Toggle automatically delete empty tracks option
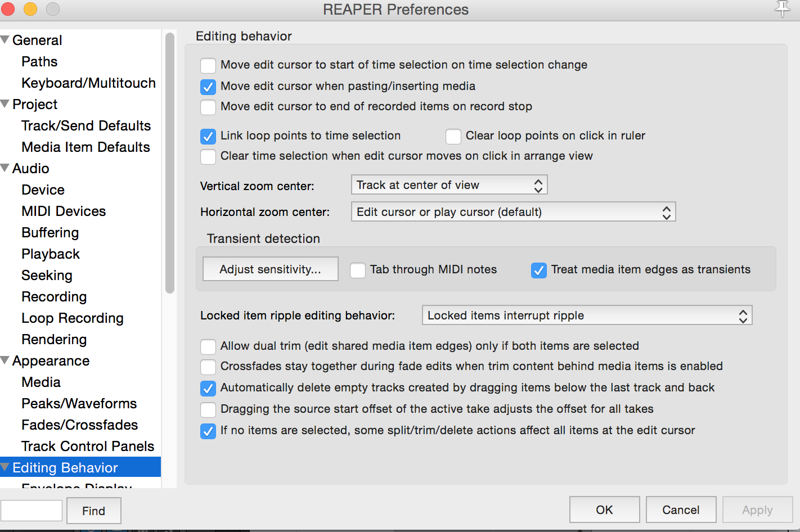The width and height of the screenshot is (800, 532). pos(208,388)
